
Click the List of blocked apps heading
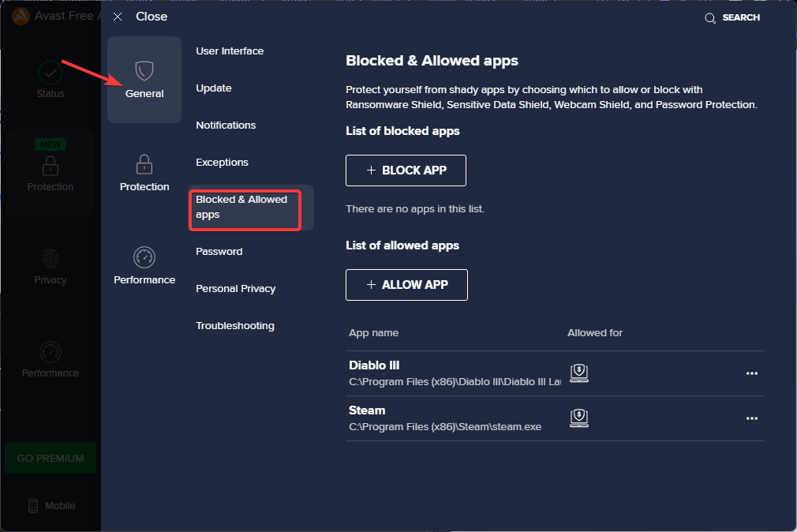[402, 131]
